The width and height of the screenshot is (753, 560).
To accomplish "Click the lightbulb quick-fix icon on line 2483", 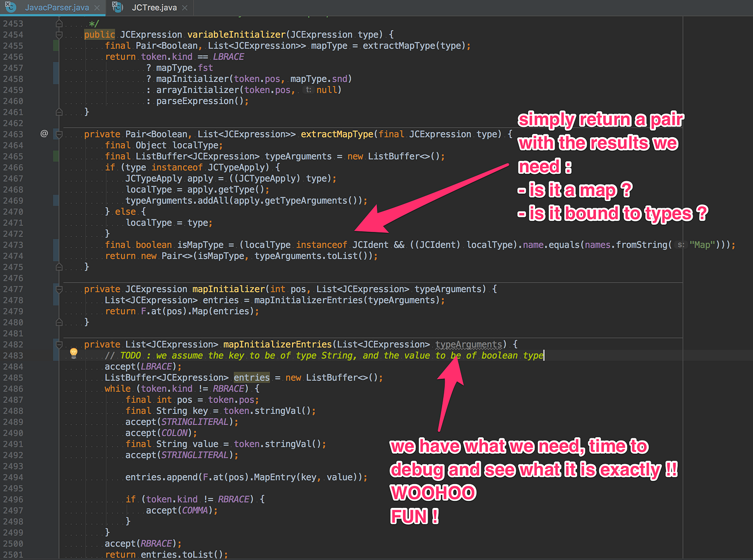I will (73, 352).
